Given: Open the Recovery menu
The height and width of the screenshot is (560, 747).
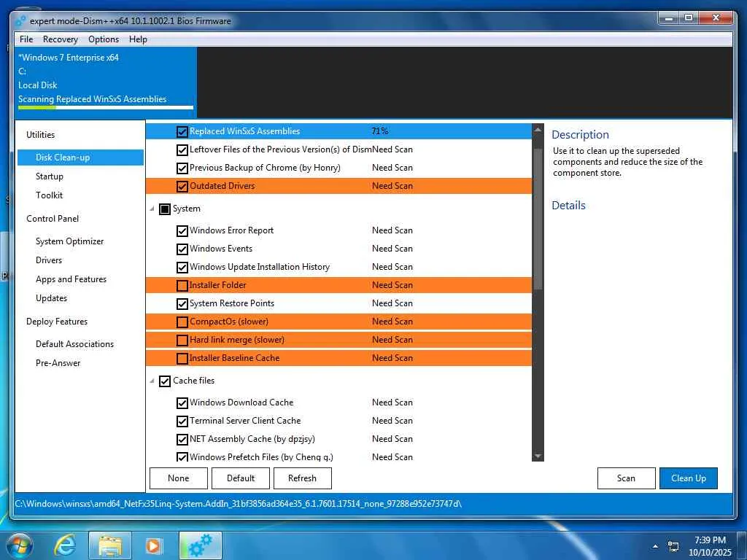Looking at the screenshot, I should click(60, 39).
